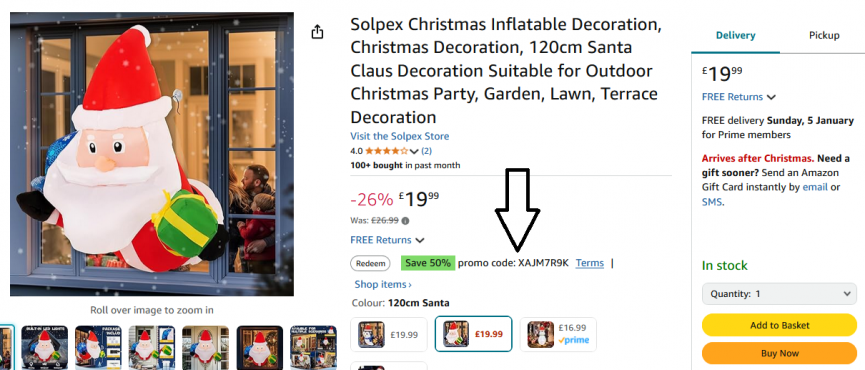The width and height of the screenshot is (865, 370).
Task: Select the Delivery tab
Action: (735, 35)
